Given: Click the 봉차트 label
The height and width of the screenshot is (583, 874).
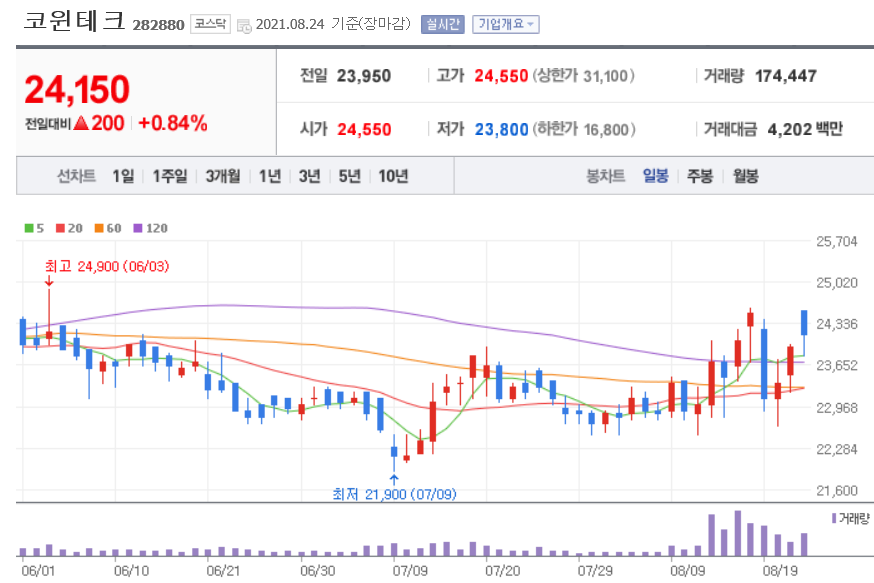Looking at the screenshot, I should click(605, 176).
